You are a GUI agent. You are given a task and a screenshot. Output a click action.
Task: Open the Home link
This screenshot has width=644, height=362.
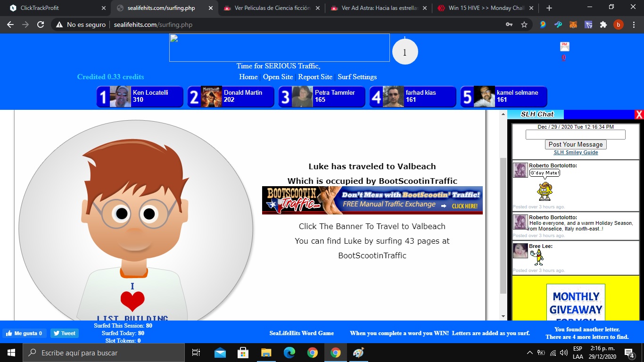(x=248, y=77)
